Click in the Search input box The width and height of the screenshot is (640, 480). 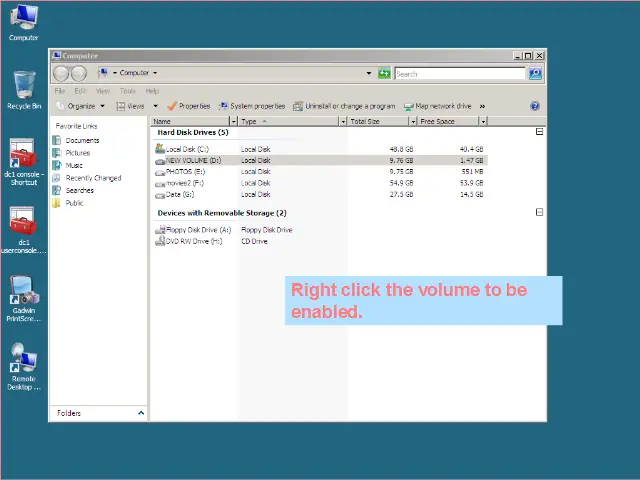[x=459, y=73]
